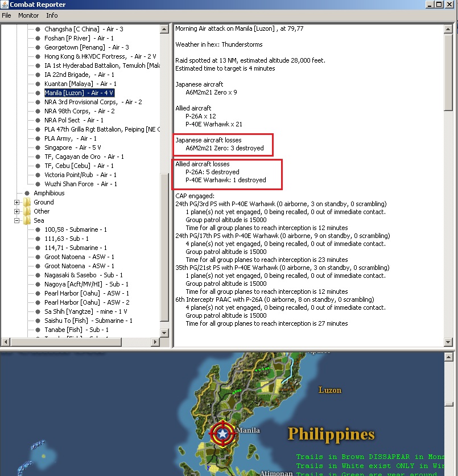Click bullet icon beside NRA Pol Sect
The image size is (458, 476).
[x=38, y=120]
